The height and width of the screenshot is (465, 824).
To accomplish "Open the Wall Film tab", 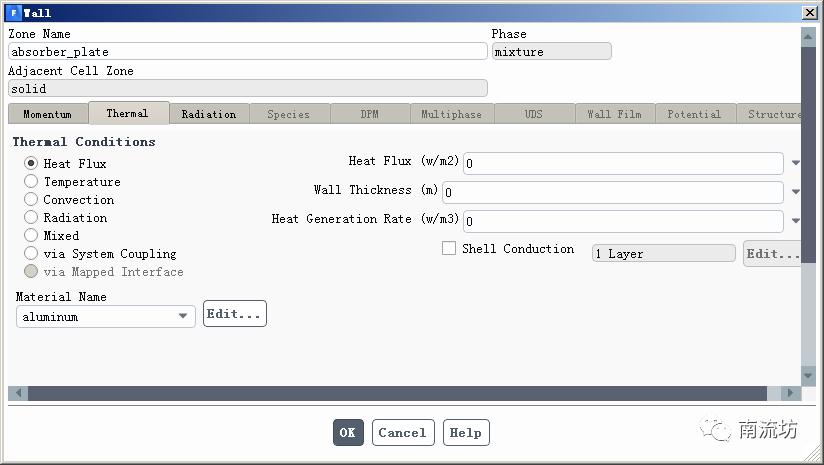I will (x=615, y=114).
